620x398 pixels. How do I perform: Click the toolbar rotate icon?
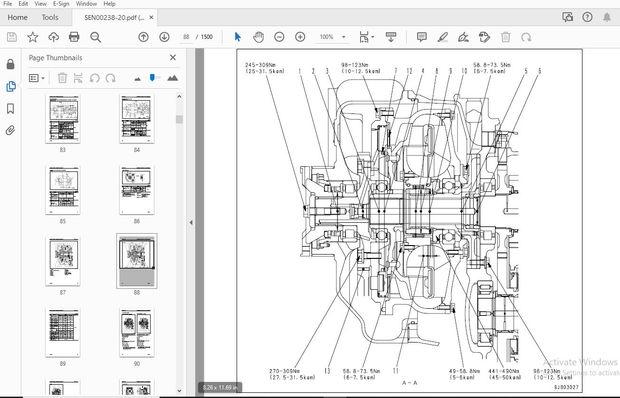(526, 37)
